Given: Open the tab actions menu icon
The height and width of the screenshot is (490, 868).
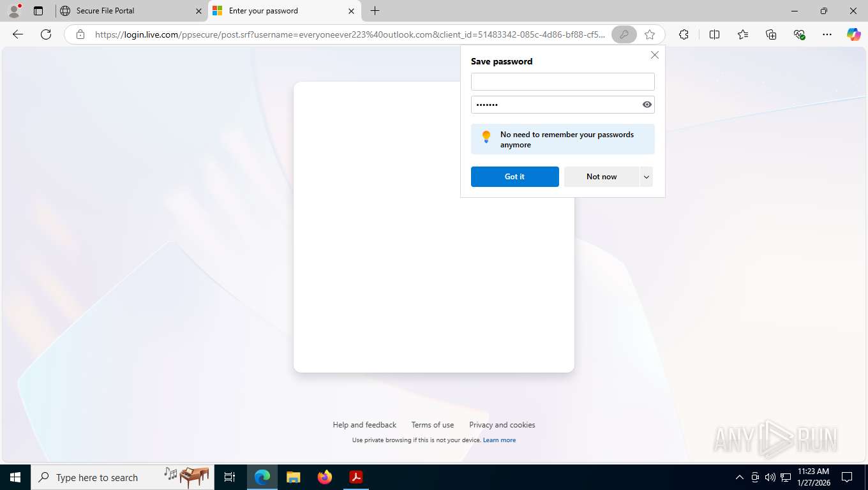Looking at the screenshot, I should coord(38,11).
